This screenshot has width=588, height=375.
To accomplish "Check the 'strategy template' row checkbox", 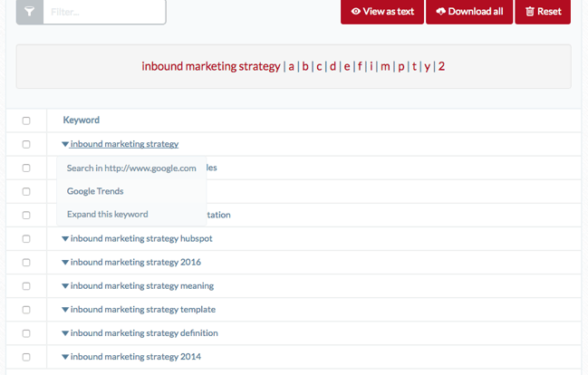I will [x=26, y=310].
